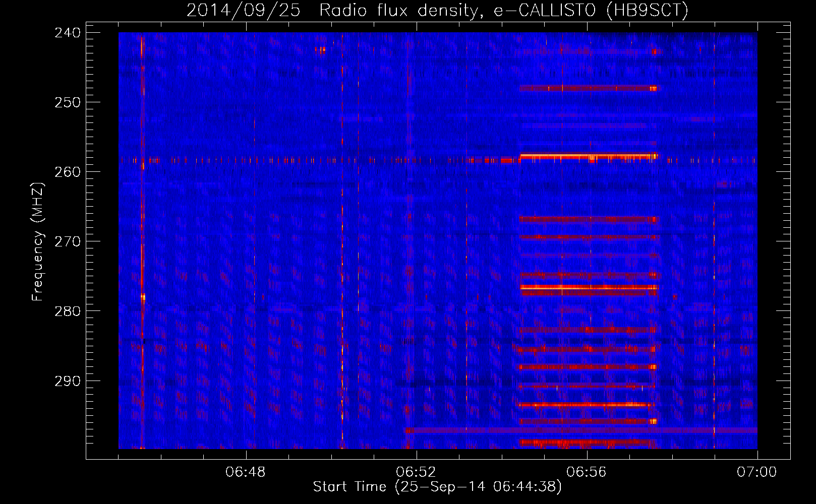
Task: Select the 250 frequency tick label
Action: pyautogui.click(x=67, y=102)
